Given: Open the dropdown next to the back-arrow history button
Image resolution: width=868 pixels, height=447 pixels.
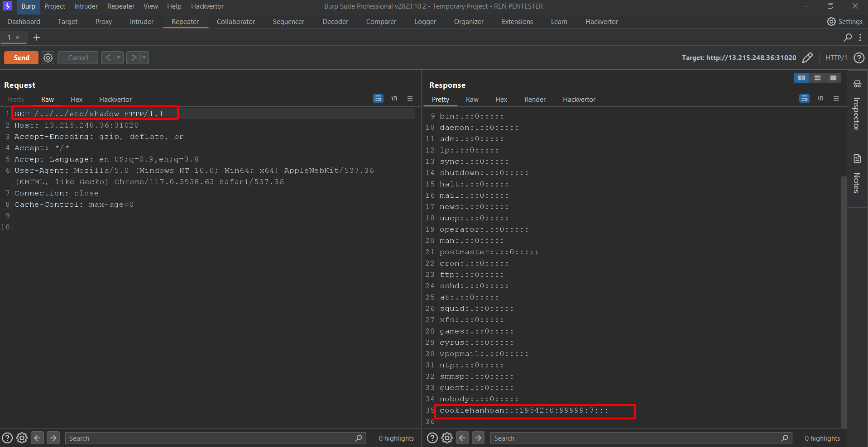Looking at the screenshot, I should 119,57.
